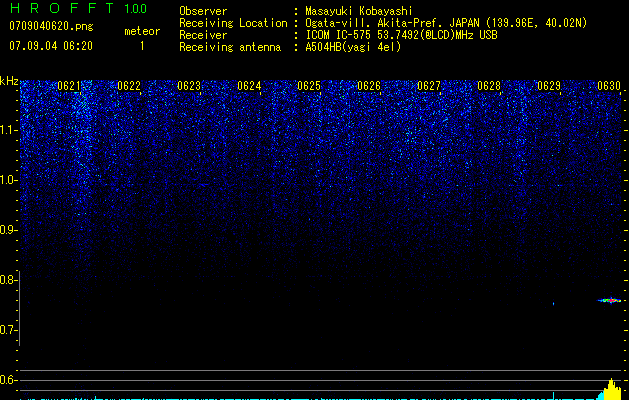The image size is (629, 400).
Task: Select receiver text ICOM IC-575 53.7492 MHz USB
Action: click(401, 35)
